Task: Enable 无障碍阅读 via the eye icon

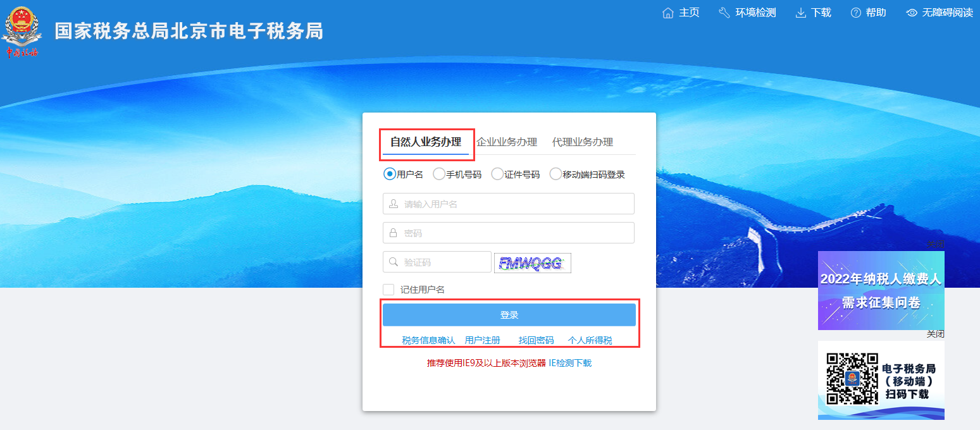Action: click(912, 13)
